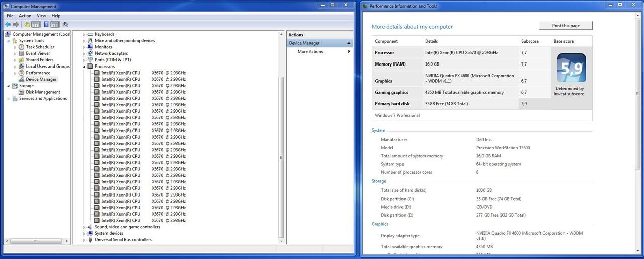Viewport: 644px width, 259px height.
Task: Select the Ports (COM & LPT) label
Action: click(x=113, y=60)
